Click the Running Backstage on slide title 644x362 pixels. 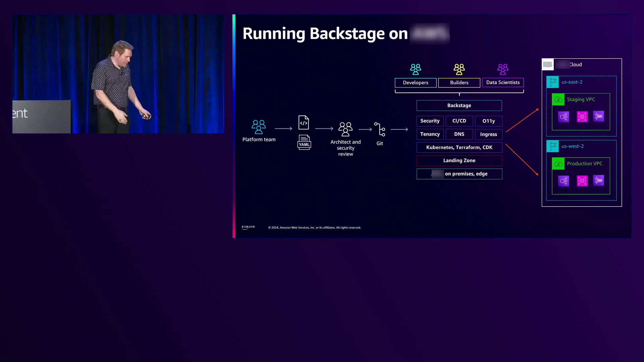325,34
